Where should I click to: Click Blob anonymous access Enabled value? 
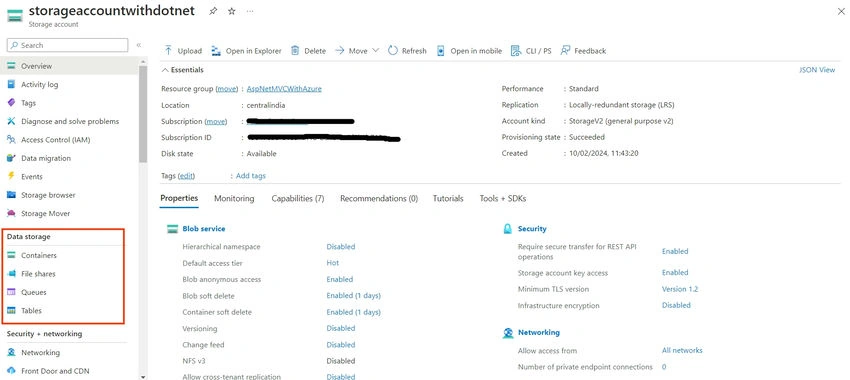point(340,279)
